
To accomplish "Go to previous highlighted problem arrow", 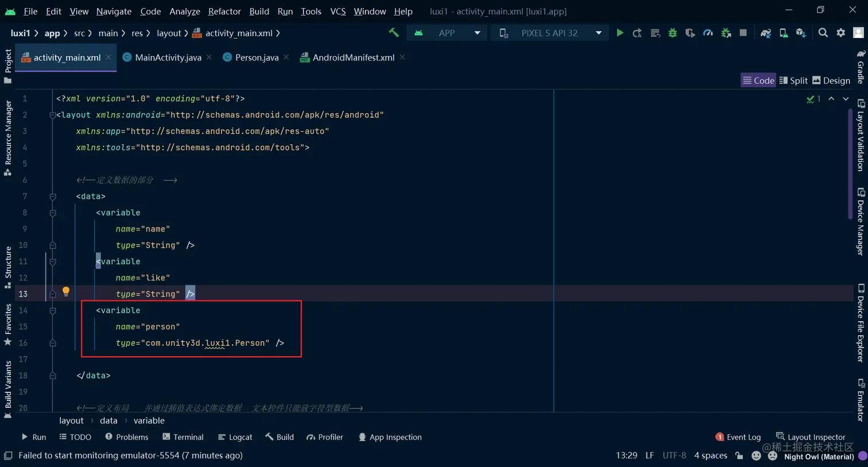I will [x=831, y=99].
